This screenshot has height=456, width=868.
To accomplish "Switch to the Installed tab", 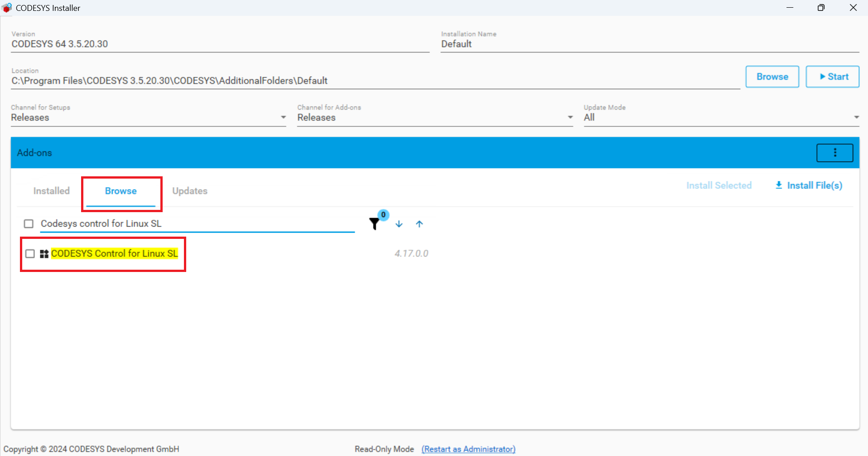I will coord(51,191).
